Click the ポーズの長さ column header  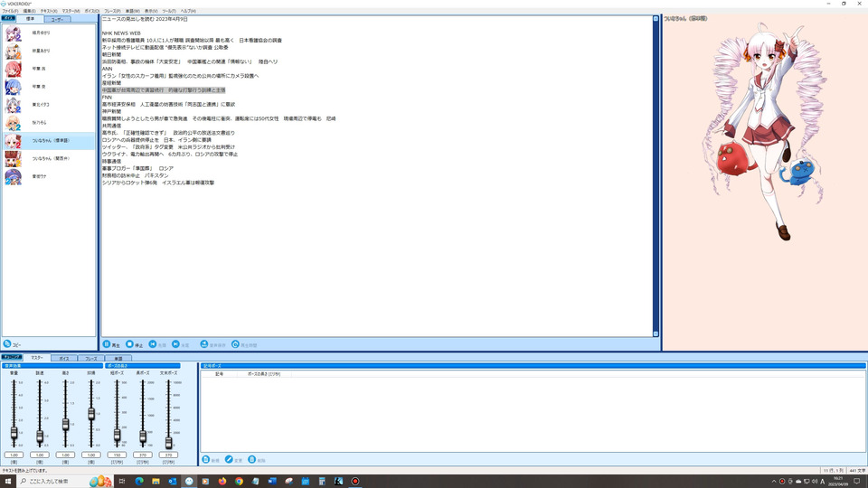point(264,374)
